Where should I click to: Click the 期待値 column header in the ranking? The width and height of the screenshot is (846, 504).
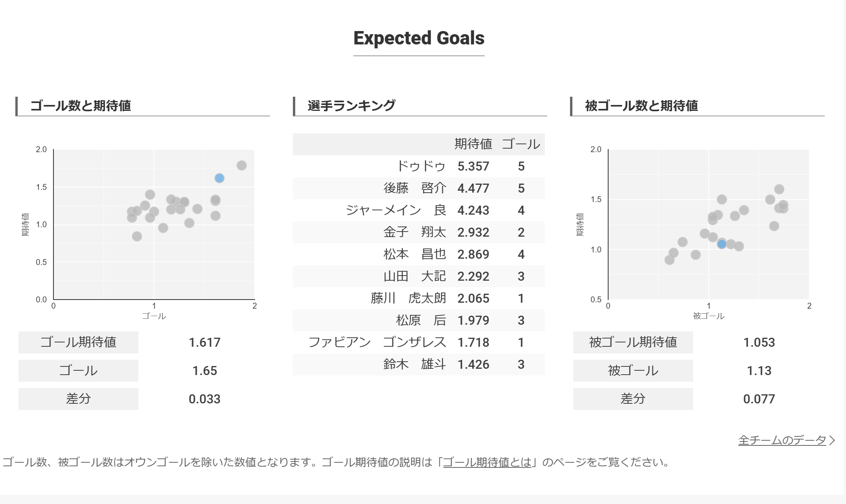473,144
